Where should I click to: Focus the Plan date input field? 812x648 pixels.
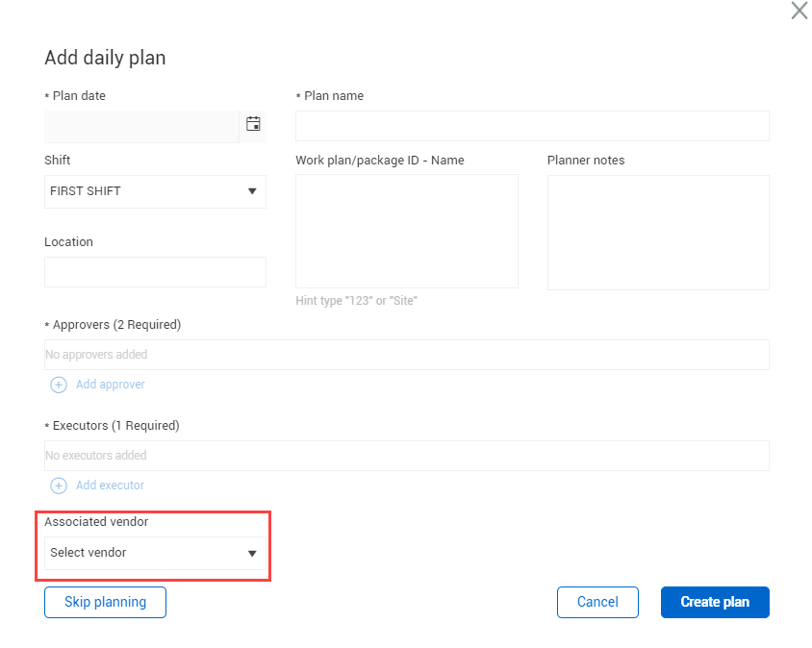141,126
